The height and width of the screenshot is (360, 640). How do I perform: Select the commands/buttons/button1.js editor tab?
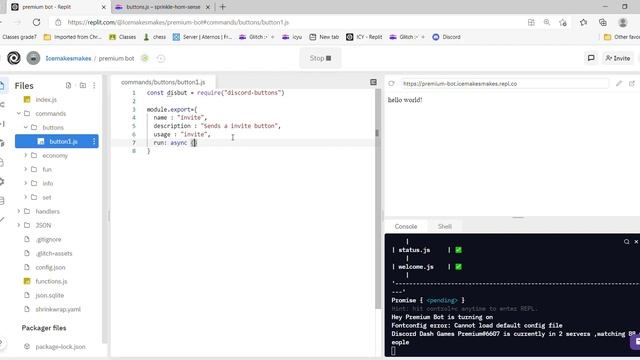coord(163,82)
